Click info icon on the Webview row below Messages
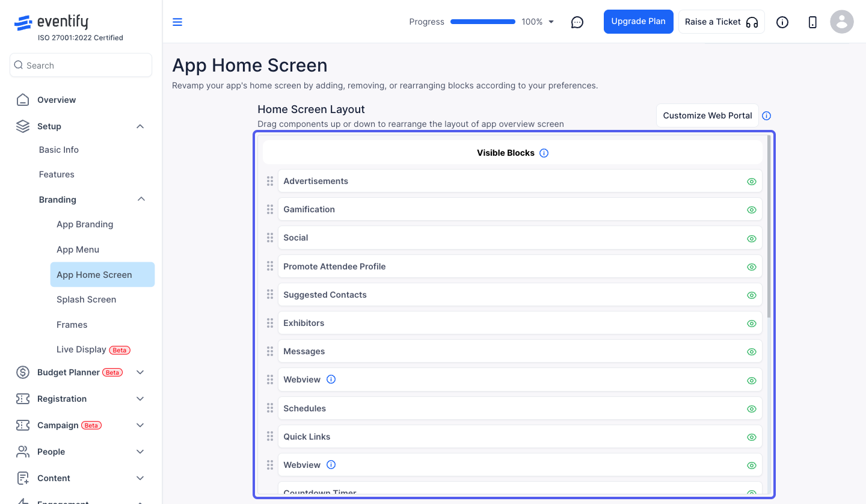Screen dimensions: 866x504 tap(331, 380)
